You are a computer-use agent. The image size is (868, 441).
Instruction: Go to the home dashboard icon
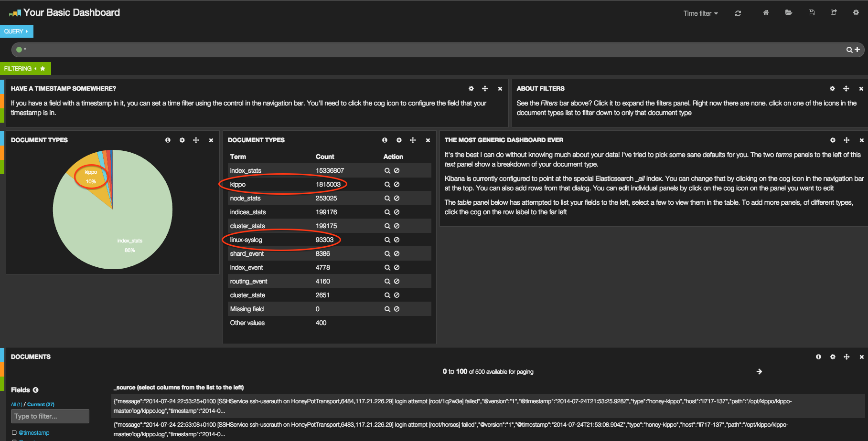(766, 13)
